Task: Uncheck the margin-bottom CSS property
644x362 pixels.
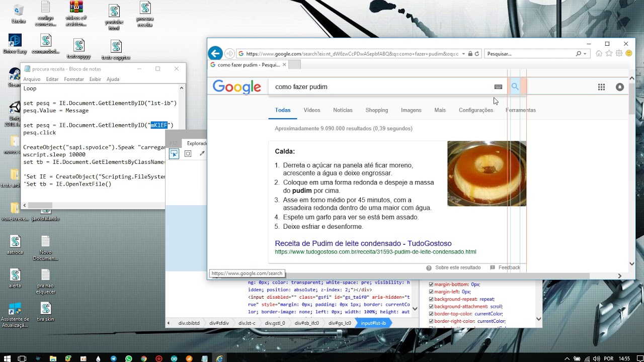Action: click(x=431, y=285)
